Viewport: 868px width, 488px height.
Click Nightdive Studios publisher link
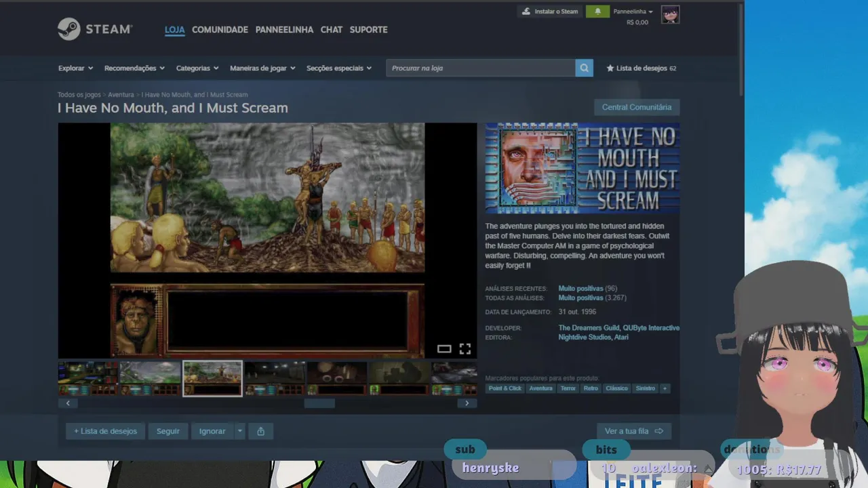585,338
